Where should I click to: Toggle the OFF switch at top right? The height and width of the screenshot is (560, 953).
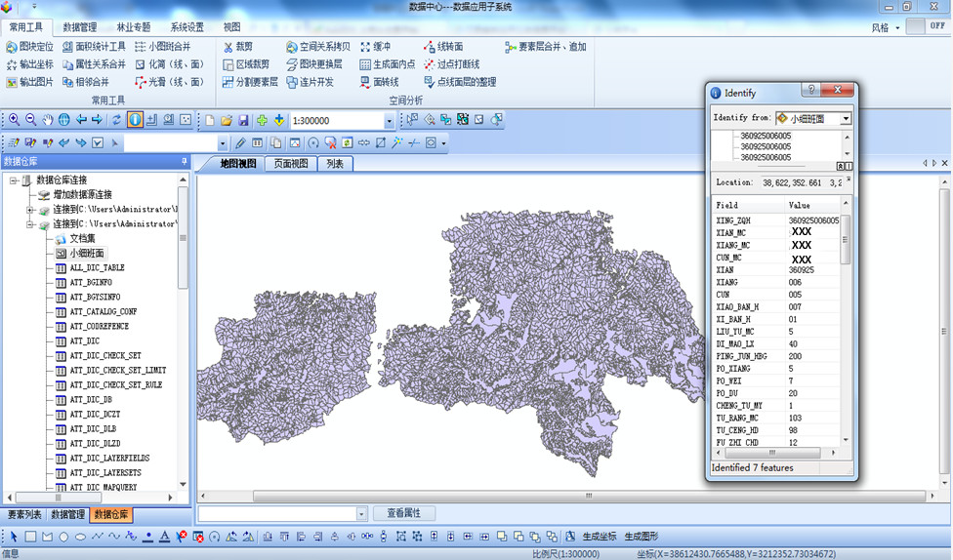926,26
